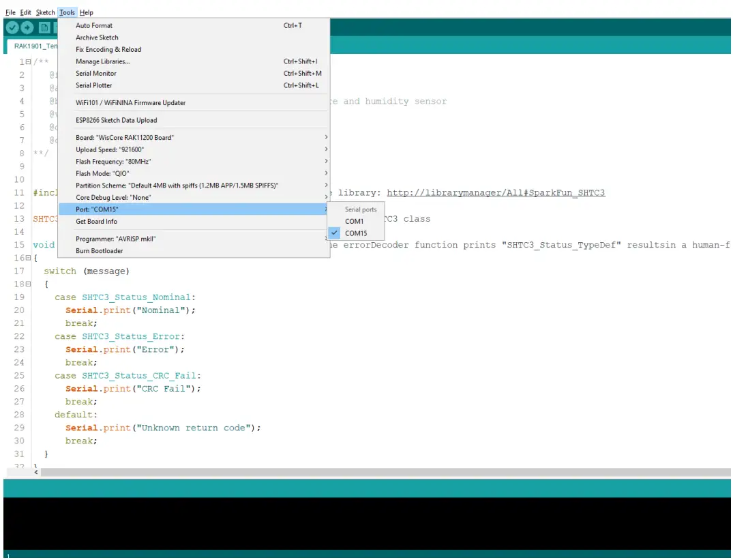The image size is (733, 560).
Task: Choose the COM1 serial port
Action: (354, 222)
